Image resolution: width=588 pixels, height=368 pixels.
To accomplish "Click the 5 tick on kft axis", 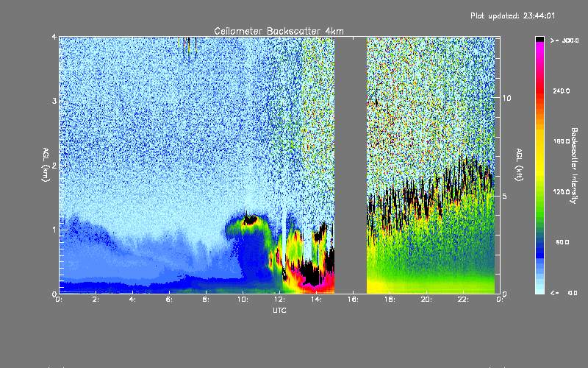I will (505, 196).
